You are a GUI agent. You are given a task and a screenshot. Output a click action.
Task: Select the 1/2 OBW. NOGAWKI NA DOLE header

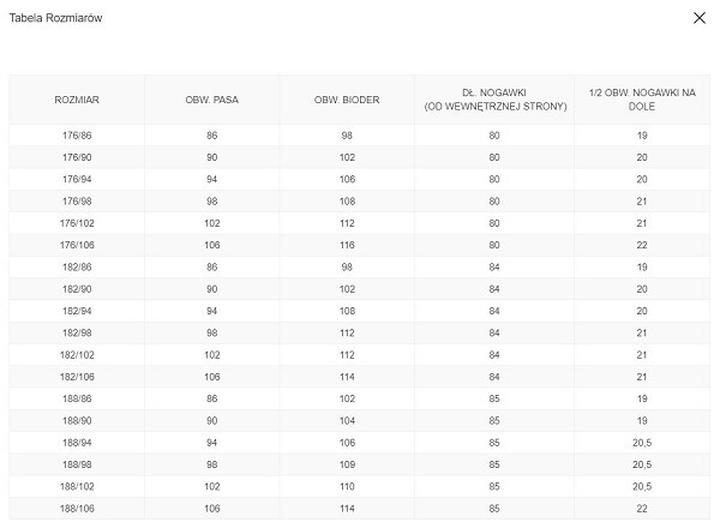pos(642,100)
